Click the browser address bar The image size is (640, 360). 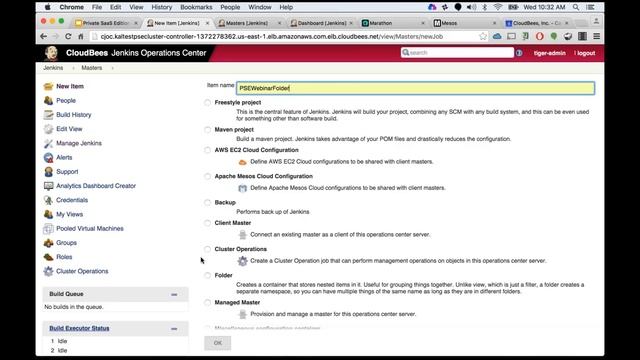284,36
